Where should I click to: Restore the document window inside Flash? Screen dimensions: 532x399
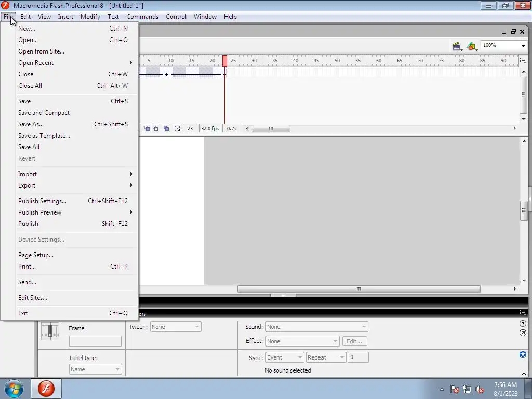pos(513,32)
